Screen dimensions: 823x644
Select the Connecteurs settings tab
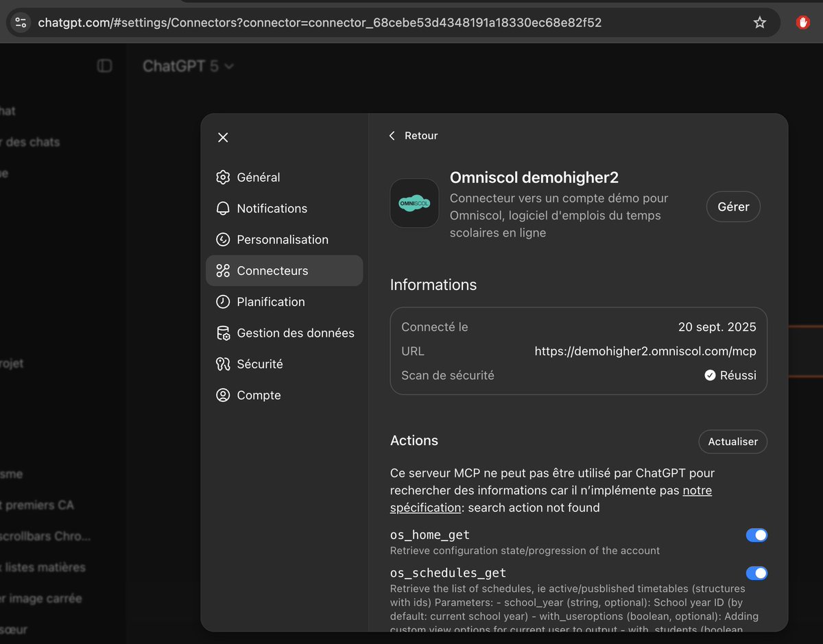tap(284, 271)
